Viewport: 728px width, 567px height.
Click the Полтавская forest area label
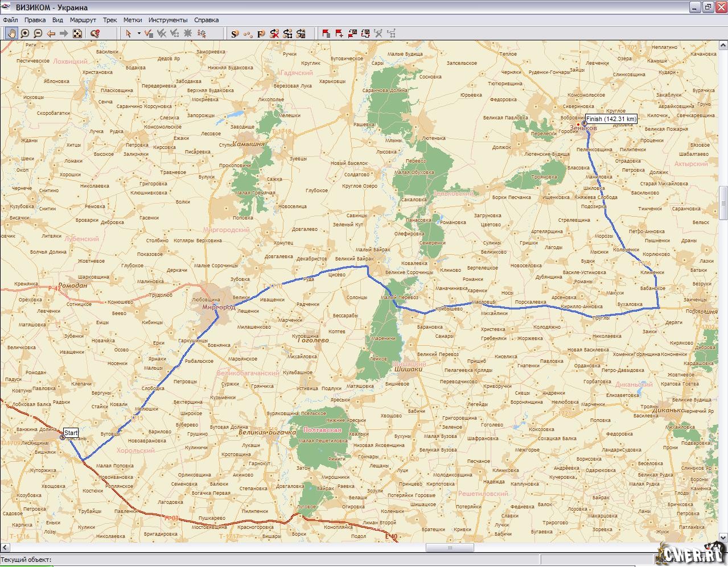pyautogui.click(x=322, y=430)
